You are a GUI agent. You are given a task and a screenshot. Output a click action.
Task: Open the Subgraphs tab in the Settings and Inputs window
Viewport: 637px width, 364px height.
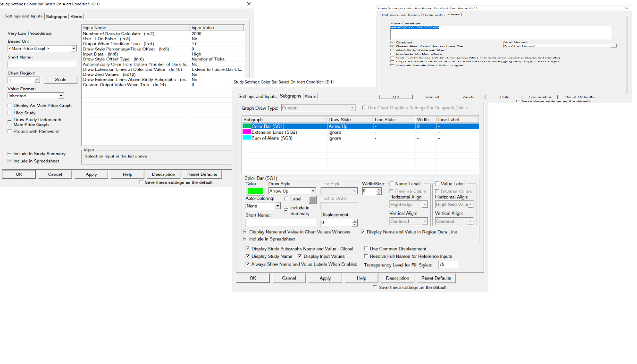(x=56, y=17)
